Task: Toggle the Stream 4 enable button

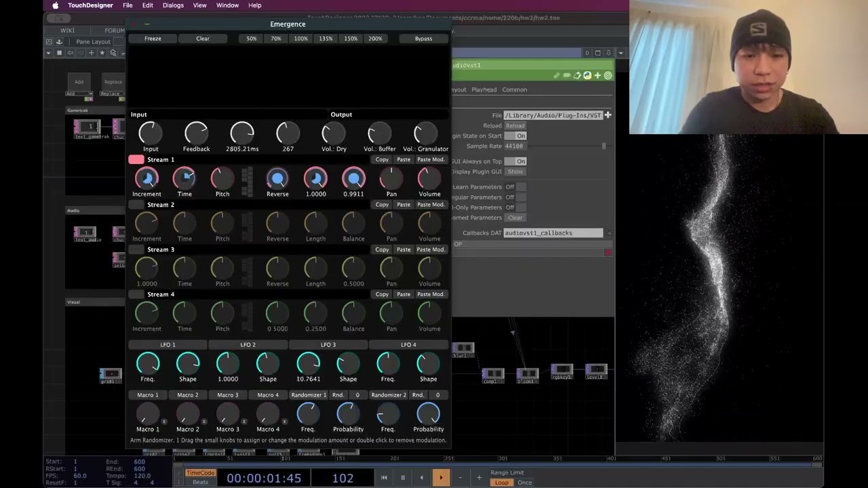Action: coord(136,294)
